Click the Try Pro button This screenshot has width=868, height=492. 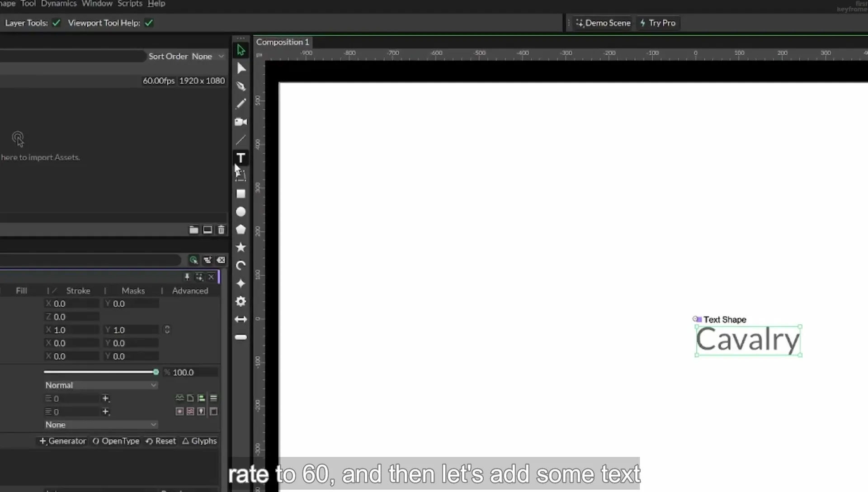pyautogui.click(x=658, y=23)
